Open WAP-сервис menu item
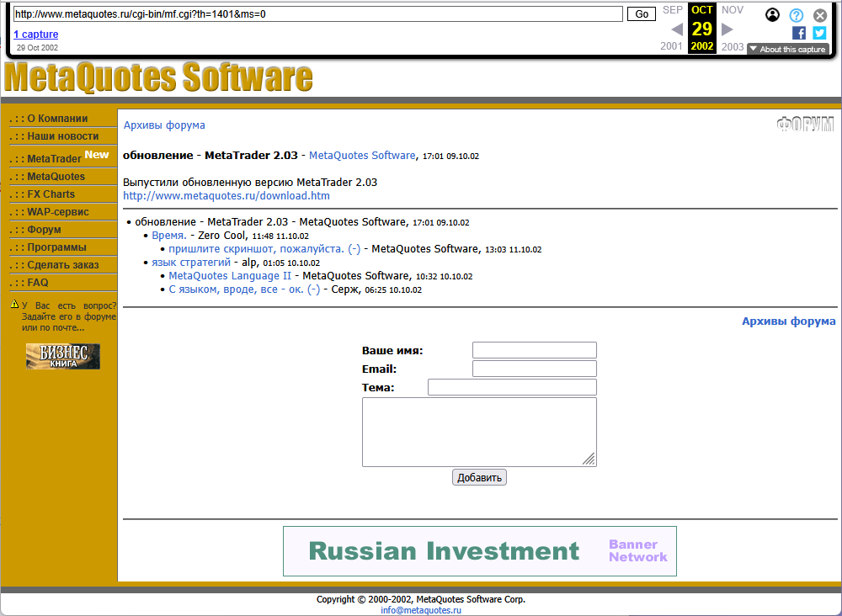The width and height of the screenshot is (842, 616). tap(58, 212)
